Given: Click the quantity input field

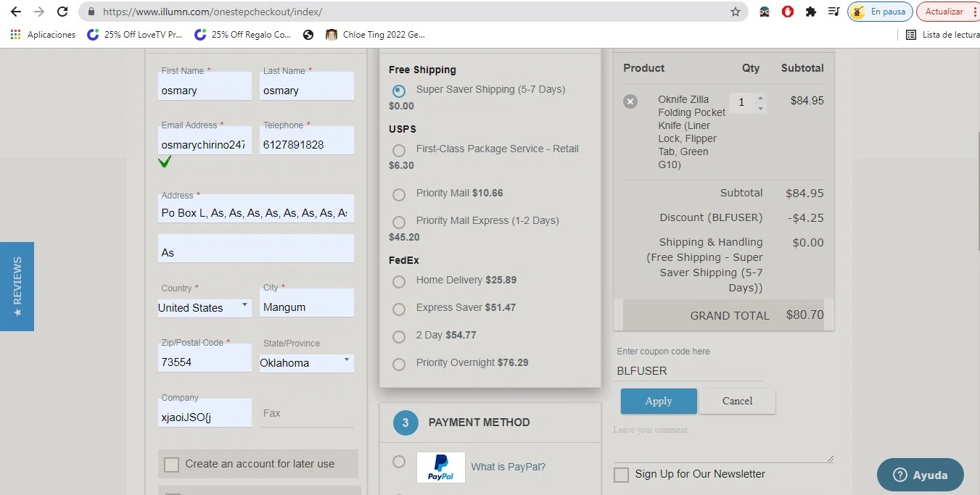Looking at the screenshot, I should (741, 103).
